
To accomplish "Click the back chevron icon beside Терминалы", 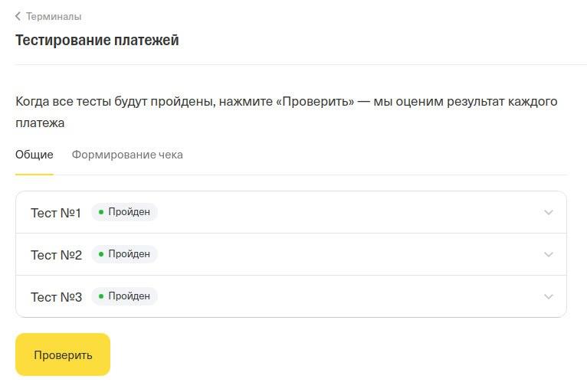I will point(18,16).
